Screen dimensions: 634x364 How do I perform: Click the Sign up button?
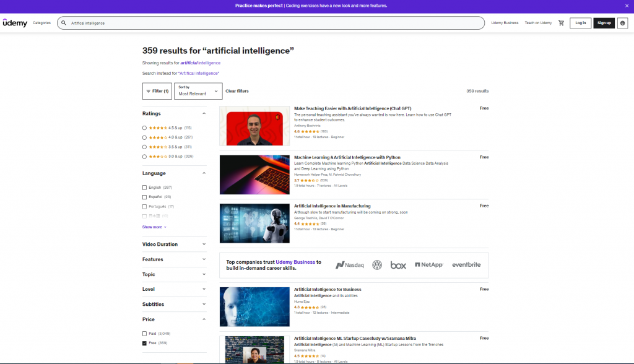click(x=604, y=23)
